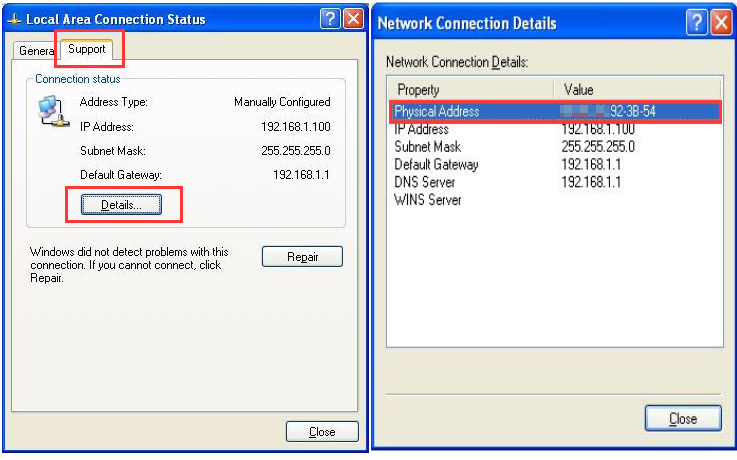This screenshot has width=737, height=460.
Task: Click Close button in Network Connection Details
Action: coord(683,418)
